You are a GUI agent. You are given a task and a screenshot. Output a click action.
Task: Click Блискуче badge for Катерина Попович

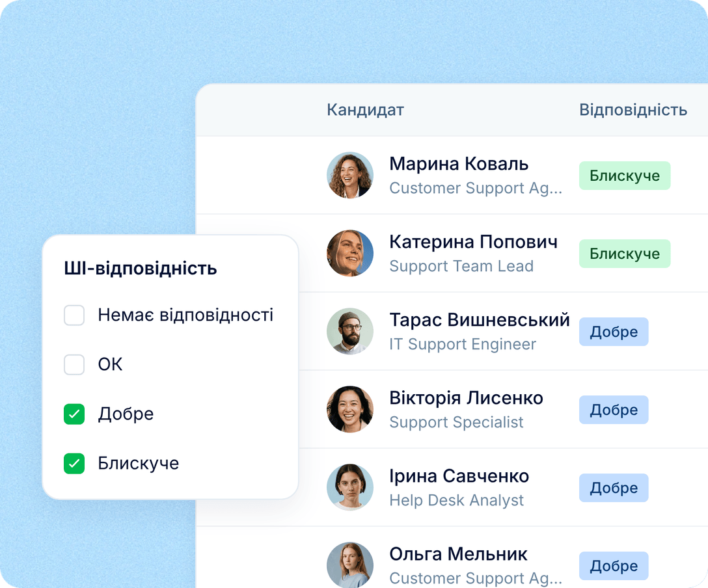625,254
